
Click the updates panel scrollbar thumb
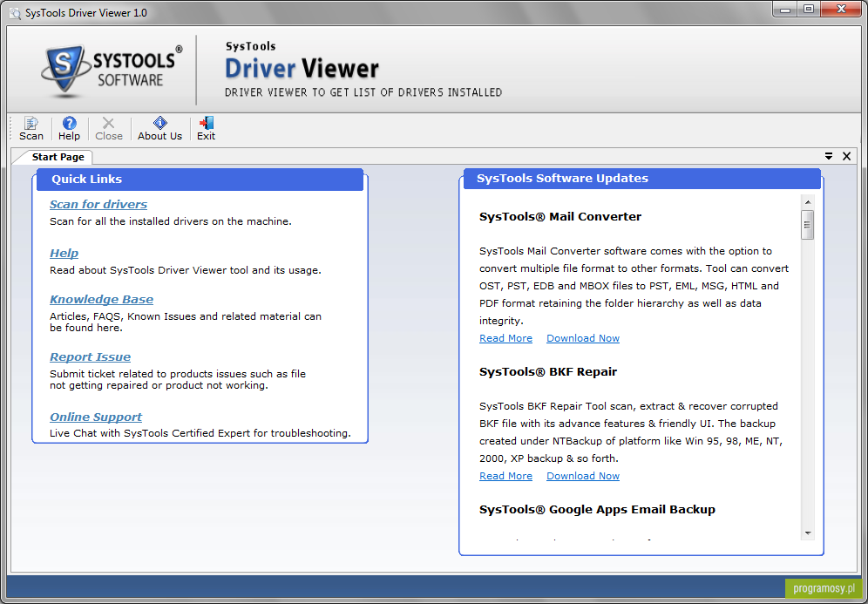pyautogui.click(x=808, y=225)
